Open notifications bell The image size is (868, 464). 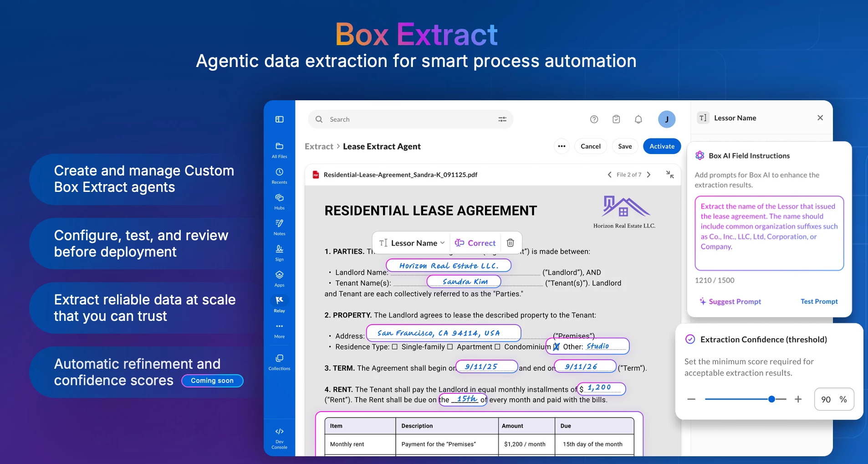[638, 119]
